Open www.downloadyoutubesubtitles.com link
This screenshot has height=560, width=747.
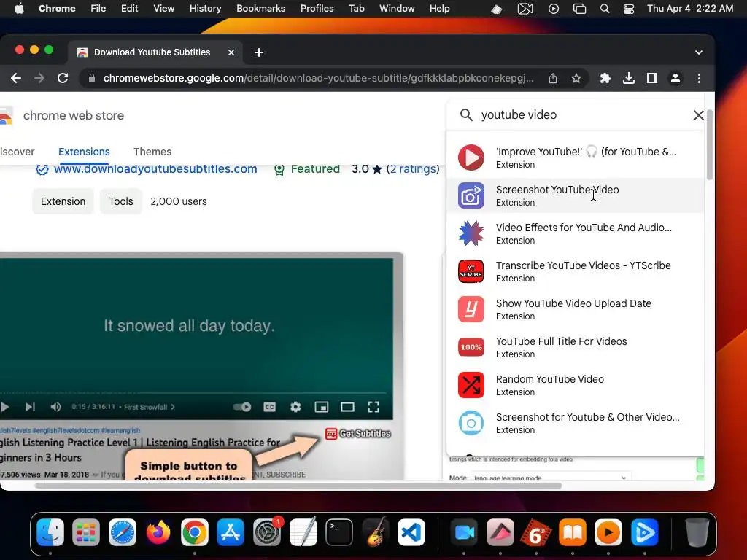tap(155, 169)
